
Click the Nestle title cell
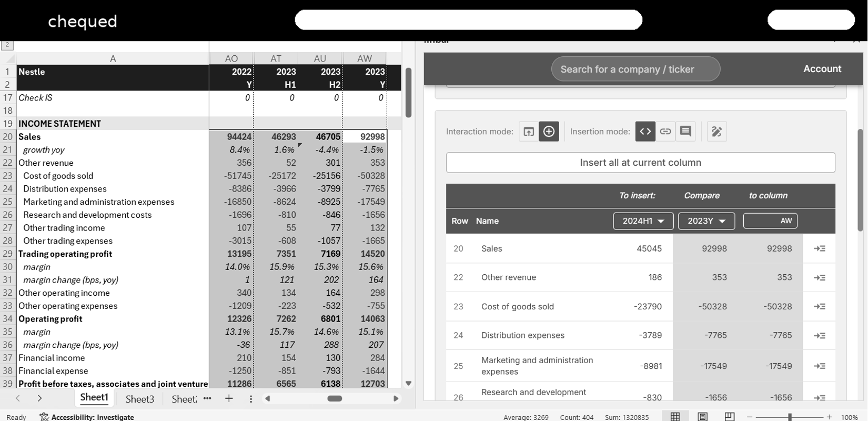[x=113, y=72]
